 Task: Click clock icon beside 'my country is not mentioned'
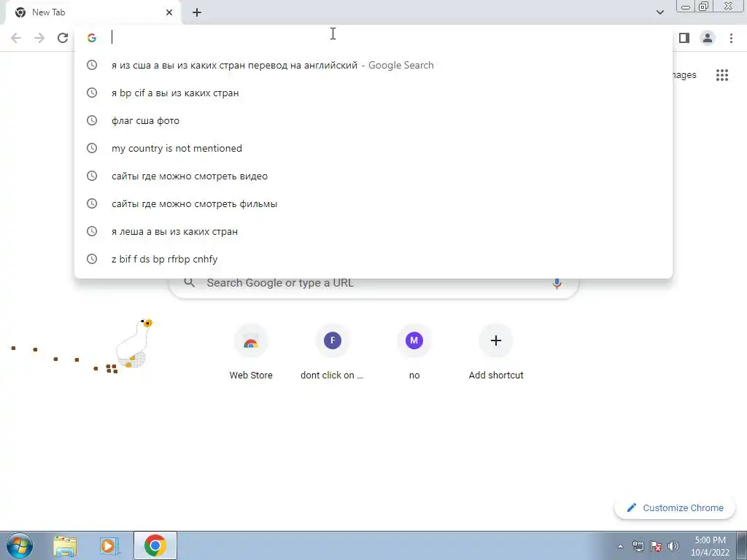(x=91, y=148)
